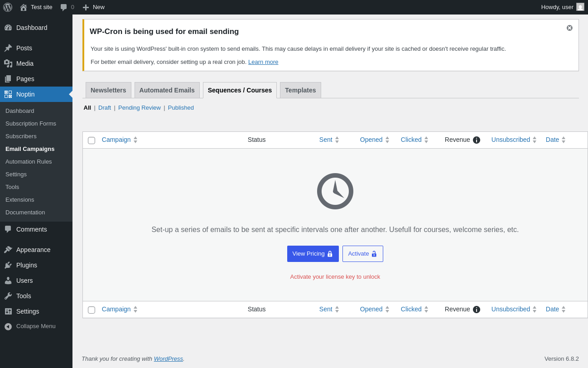The height and width of the screenshot is (368, 588).
Task: Click the Users person icon
Action: click(x=8, y=281)
